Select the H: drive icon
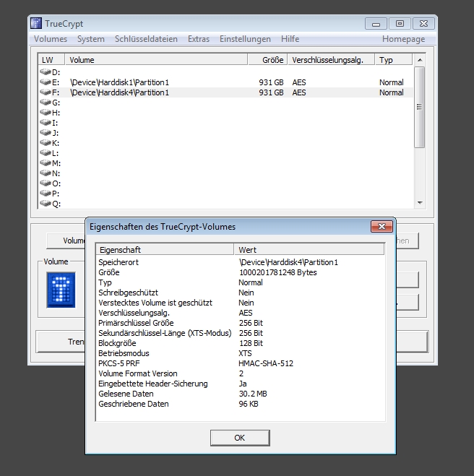The height and width of the screenshot is (476, 474). [46, 113]
